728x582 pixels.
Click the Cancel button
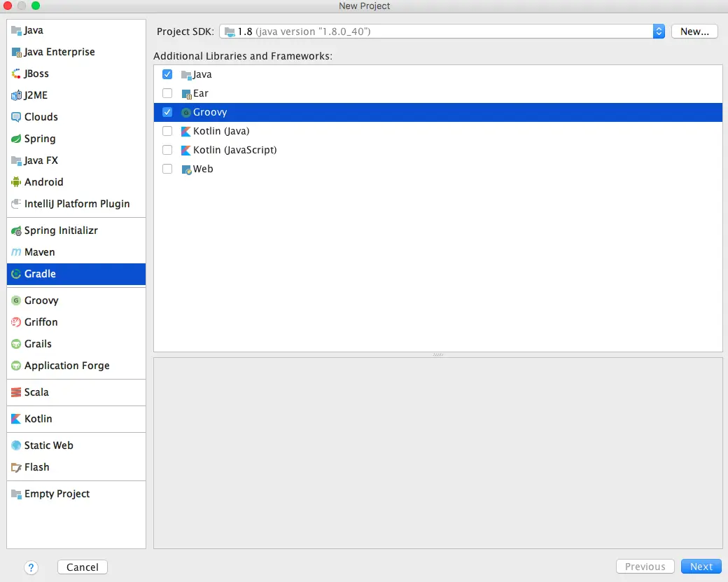point(83,567)
